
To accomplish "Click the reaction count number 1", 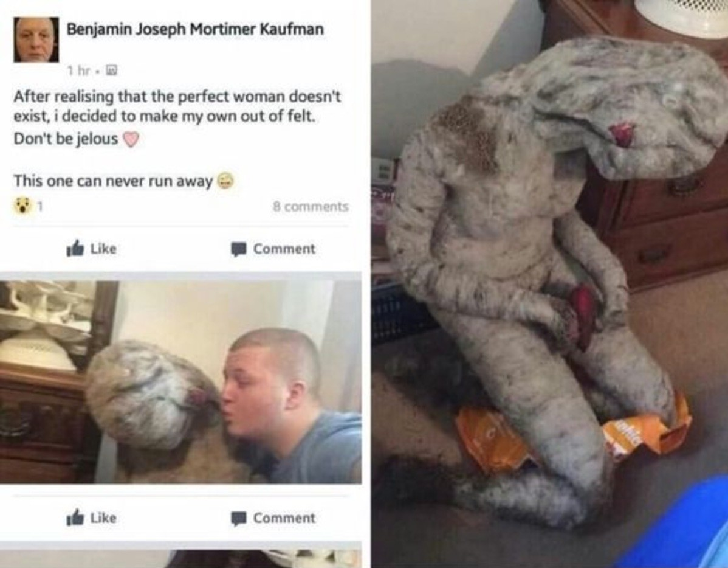I will pos(40,207).
